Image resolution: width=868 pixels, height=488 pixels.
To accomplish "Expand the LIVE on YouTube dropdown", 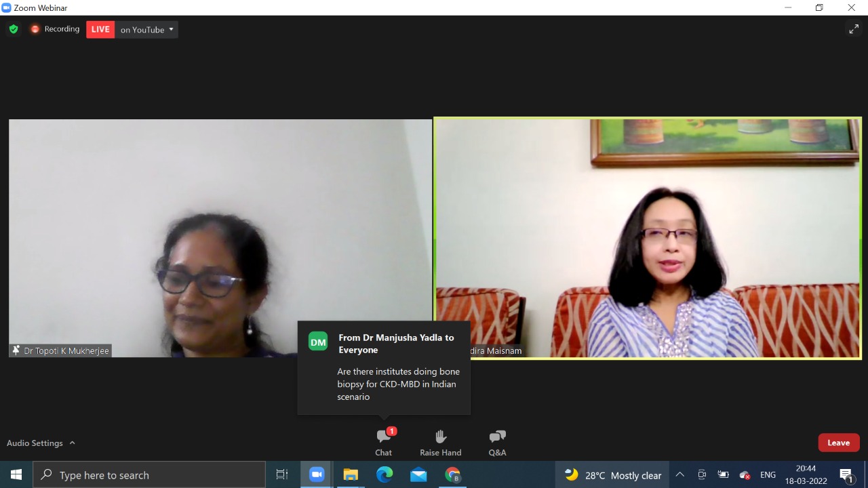I will click(171, 29).
